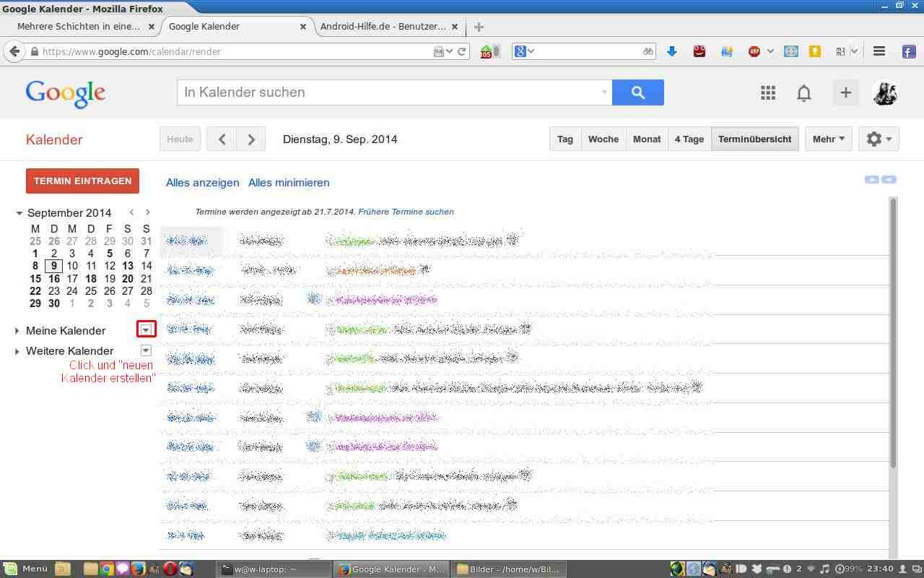Screen dimensions: 924x578
Task: Collapse the September 2014 mini calendar
Action: point(19,213)
